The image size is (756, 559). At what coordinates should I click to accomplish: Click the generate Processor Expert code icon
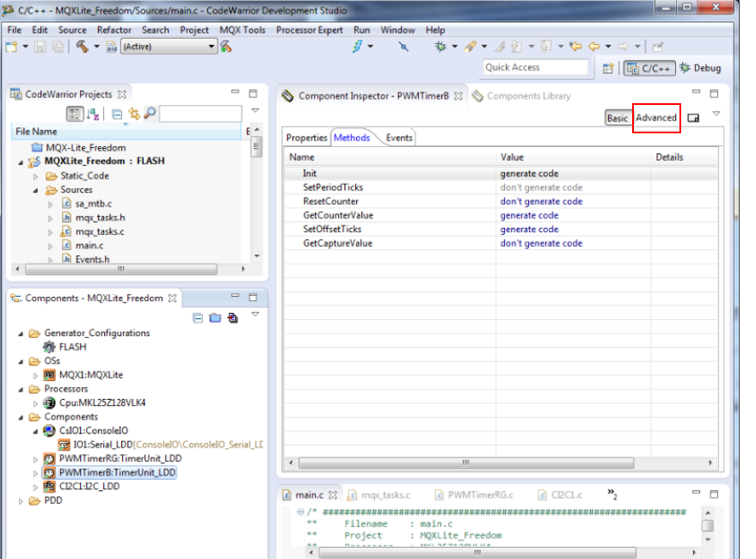pos(233,318)
